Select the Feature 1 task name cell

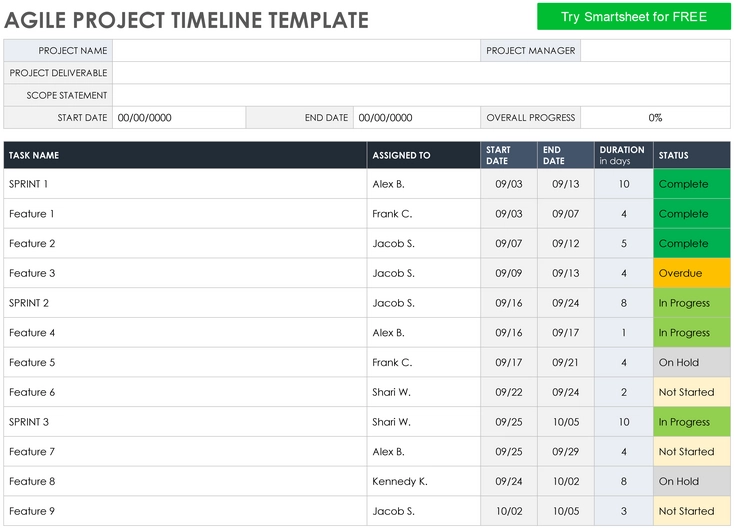click(x=185, y=214)
